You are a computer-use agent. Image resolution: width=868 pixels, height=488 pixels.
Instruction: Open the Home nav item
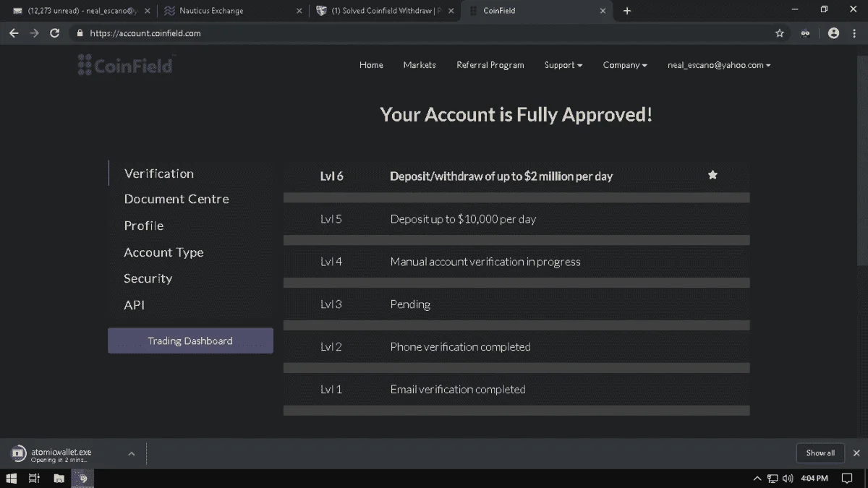[x=371, y=65]
